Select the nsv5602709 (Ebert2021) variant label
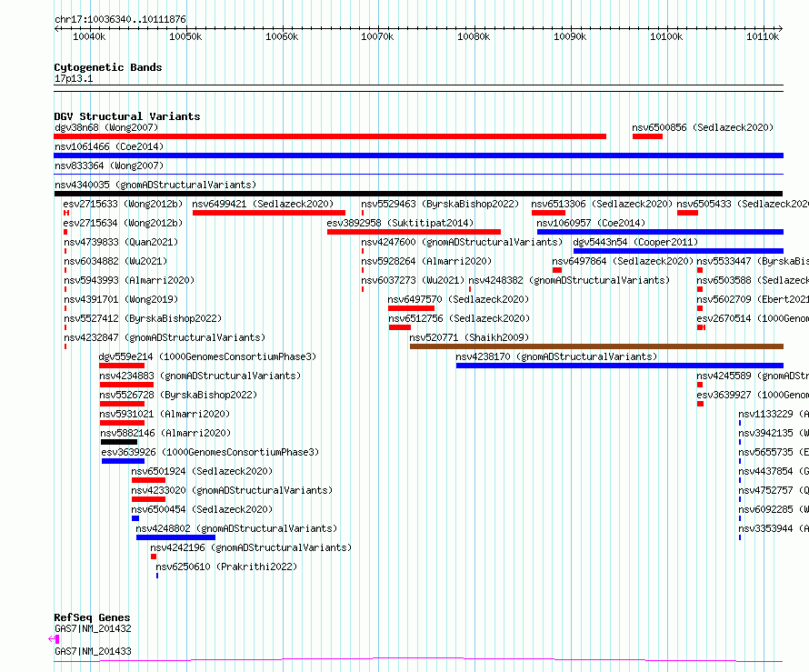Screen dimensions: 809x672 (x=753, y=299)
